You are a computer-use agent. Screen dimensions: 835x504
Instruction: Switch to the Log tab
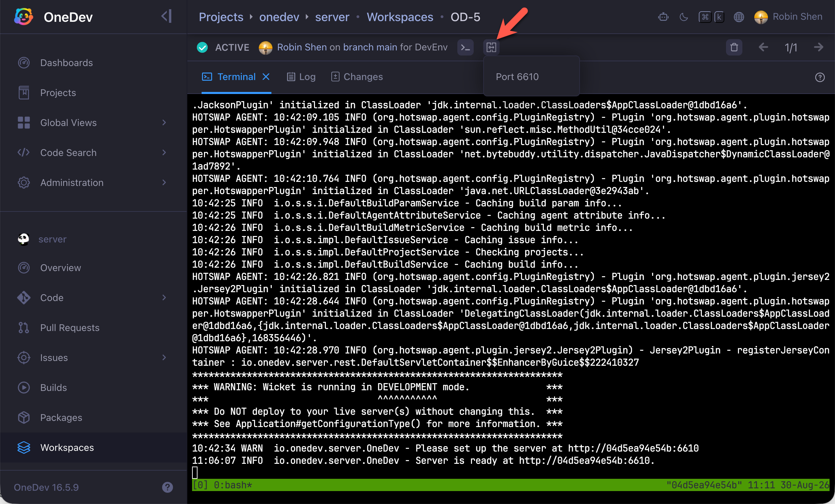point(301,77)
